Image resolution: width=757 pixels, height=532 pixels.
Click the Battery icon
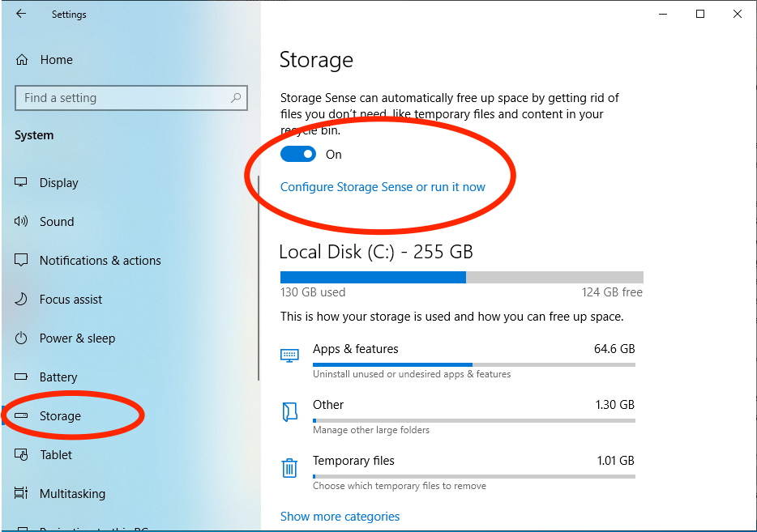pos(21,377)
